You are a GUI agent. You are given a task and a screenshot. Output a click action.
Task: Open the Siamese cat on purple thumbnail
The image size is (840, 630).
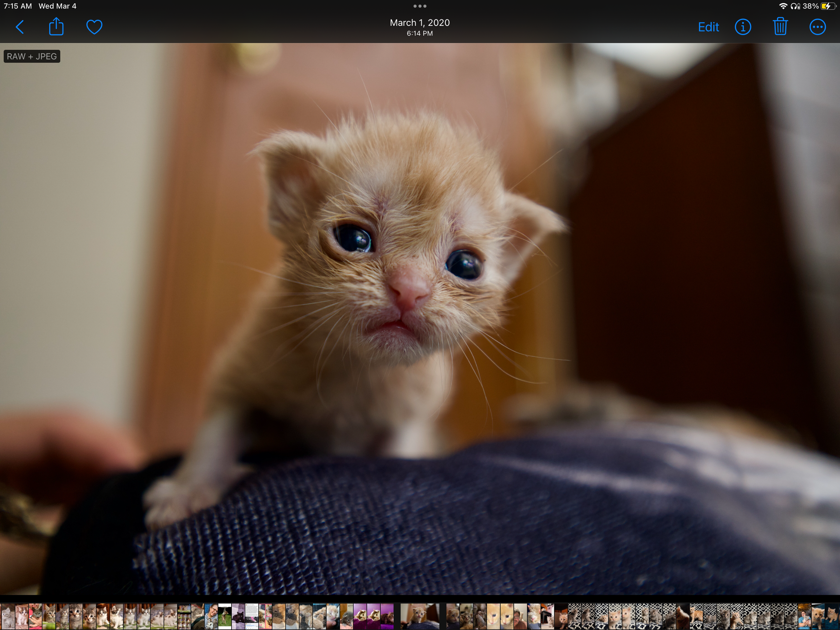click(x=361, y=616)
